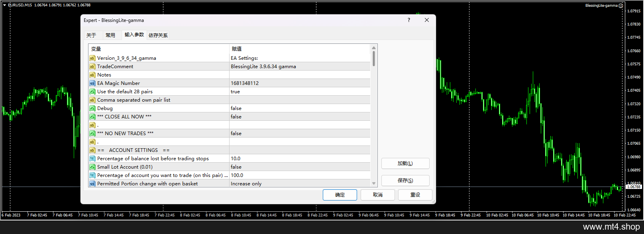This screenshot has height=234, width=644.
Task: Edit the EA Magic Number value 1681348112
Action: coord(300,83)
